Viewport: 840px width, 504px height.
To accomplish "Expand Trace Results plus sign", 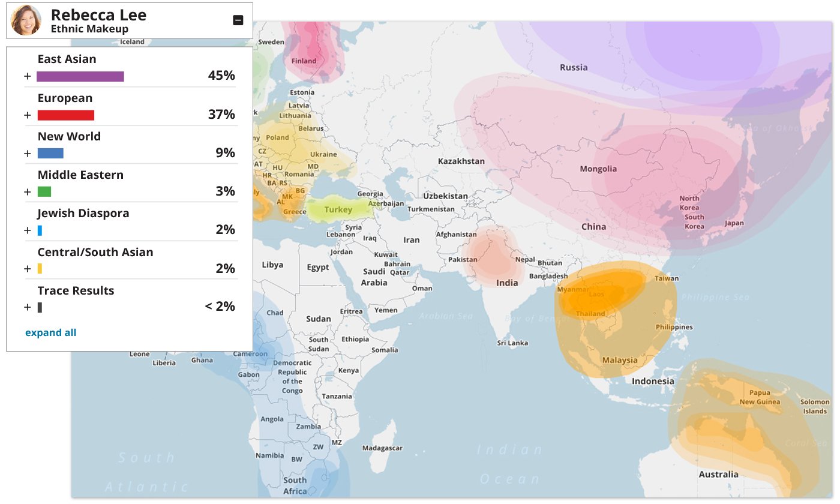I will [x=27, y=307].
